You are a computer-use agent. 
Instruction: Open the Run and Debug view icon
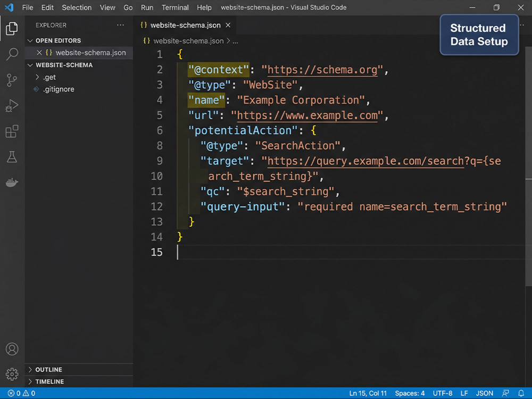click(12, 105)
